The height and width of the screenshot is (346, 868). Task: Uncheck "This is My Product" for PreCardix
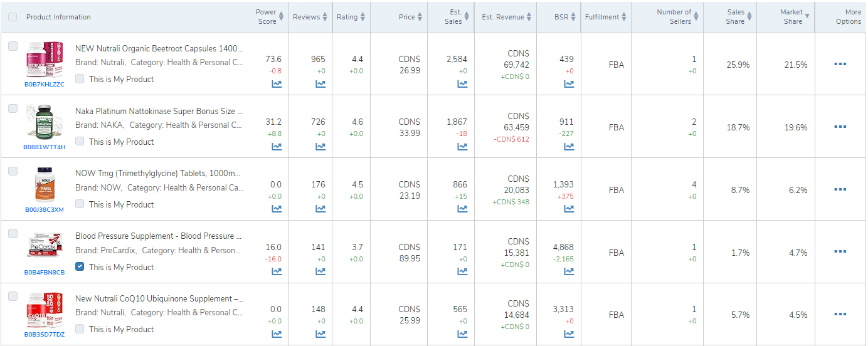(x=80, y=266)
